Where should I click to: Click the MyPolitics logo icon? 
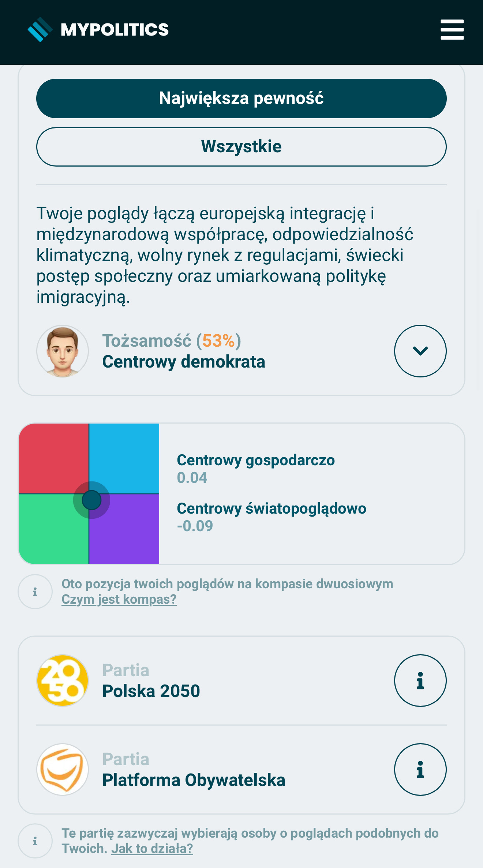coord(40,30)
